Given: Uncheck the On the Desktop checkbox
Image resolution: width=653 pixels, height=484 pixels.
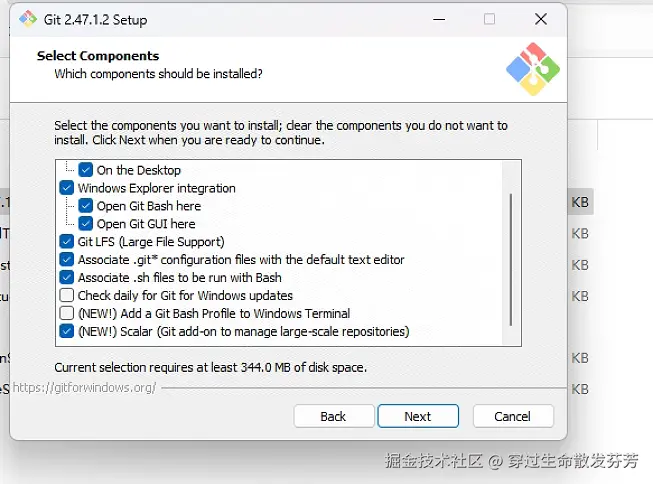Looking at the screenshot, I should [86, 170].
